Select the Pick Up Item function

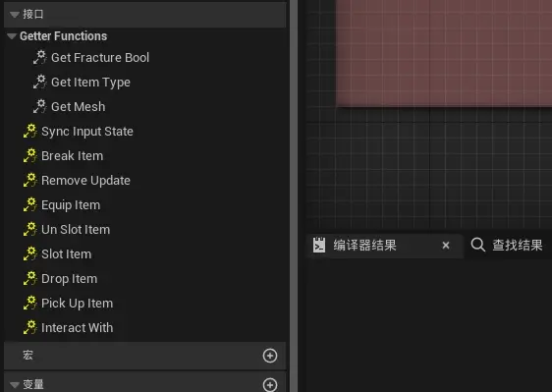point(77,304)
